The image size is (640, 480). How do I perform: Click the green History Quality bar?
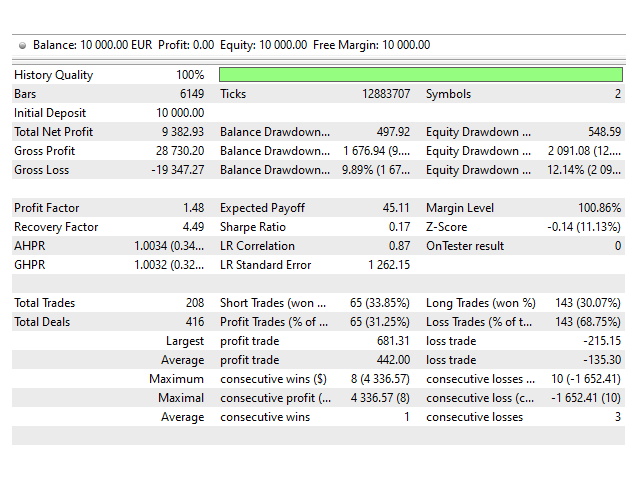420,75
